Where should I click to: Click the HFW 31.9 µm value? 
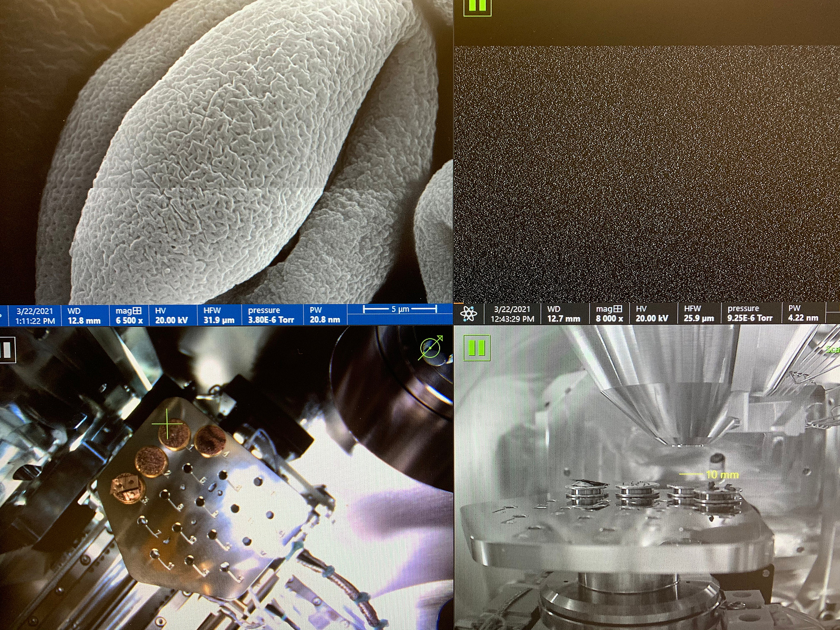[219, 320]
